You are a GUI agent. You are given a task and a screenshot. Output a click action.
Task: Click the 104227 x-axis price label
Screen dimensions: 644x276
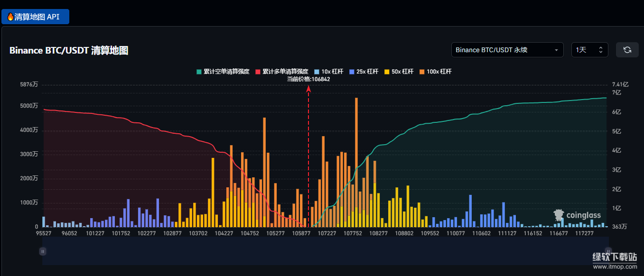coord(224,233)
